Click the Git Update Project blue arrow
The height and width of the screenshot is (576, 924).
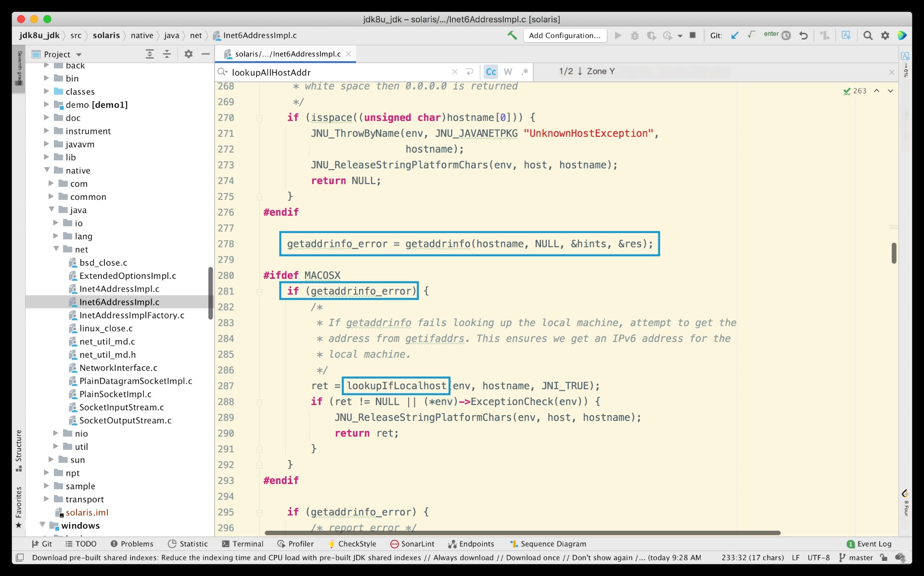point(734,35)
